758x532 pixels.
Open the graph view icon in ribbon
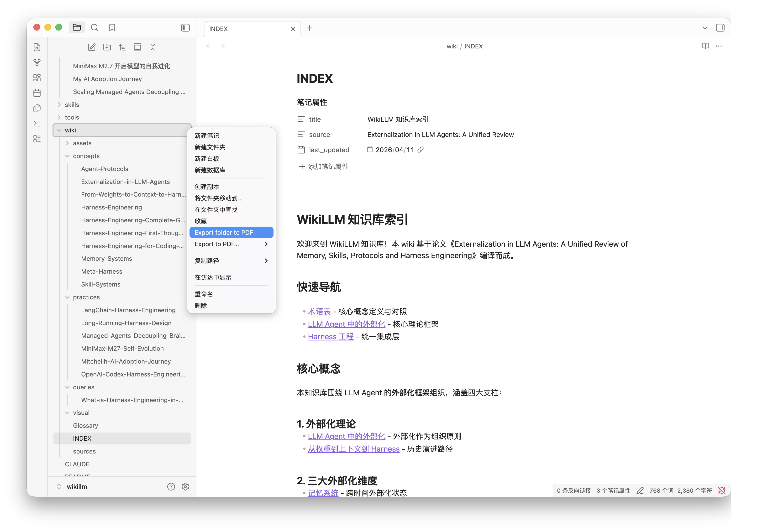[37, 62]
